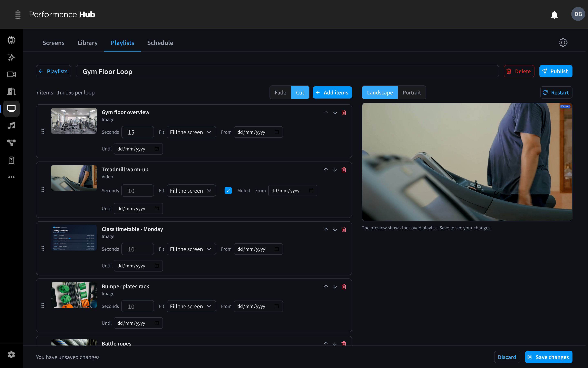588x368 pixels.
Task: Select Cut transition
Action: [300, 92]
